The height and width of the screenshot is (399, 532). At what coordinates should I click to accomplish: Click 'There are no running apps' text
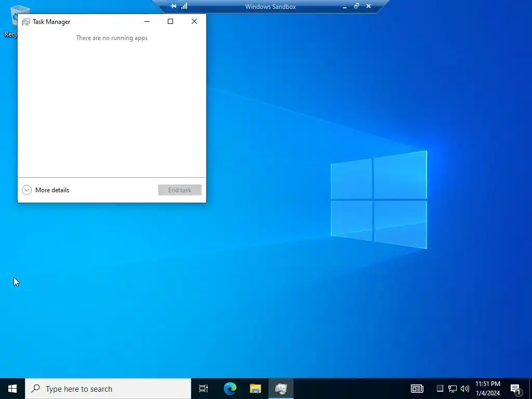(112, 38)
